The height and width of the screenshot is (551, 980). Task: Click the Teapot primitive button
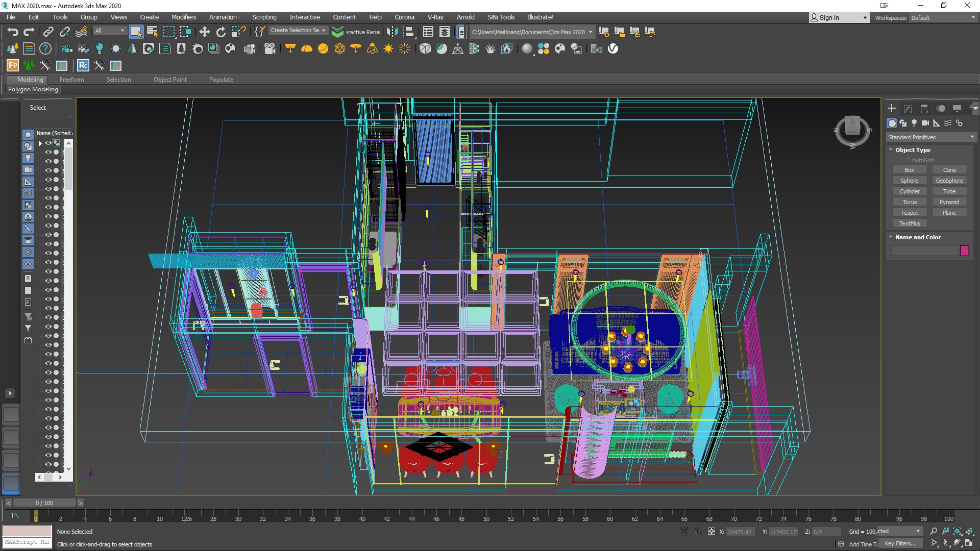(x=909, y=213)
